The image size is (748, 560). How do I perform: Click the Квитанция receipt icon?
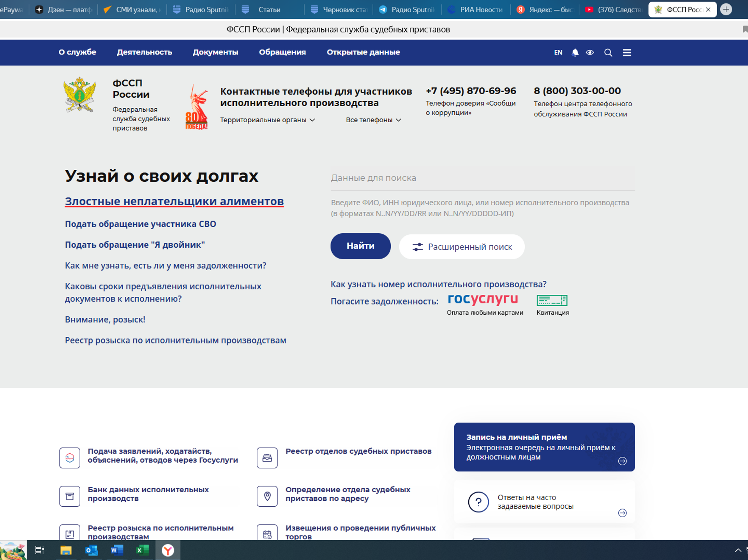552,300
